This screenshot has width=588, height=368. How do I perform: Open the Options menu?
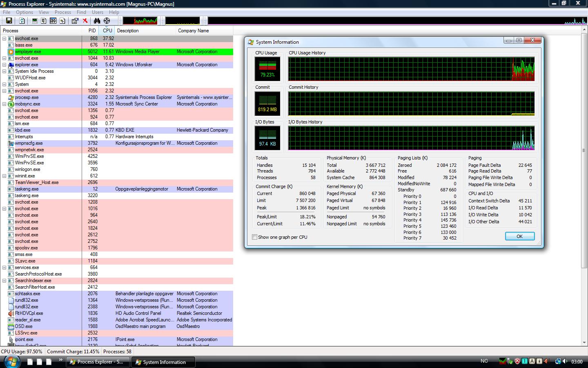(24, 12)
